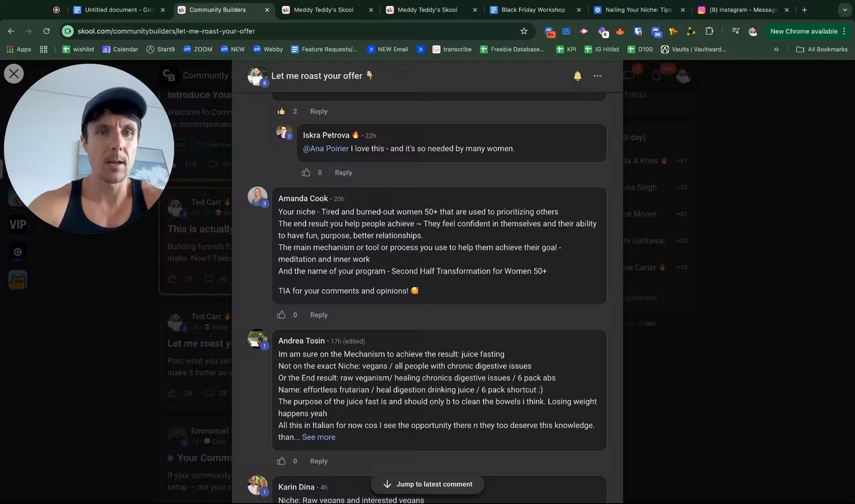Open the Chrome three-dot menu

click(844, 31)
